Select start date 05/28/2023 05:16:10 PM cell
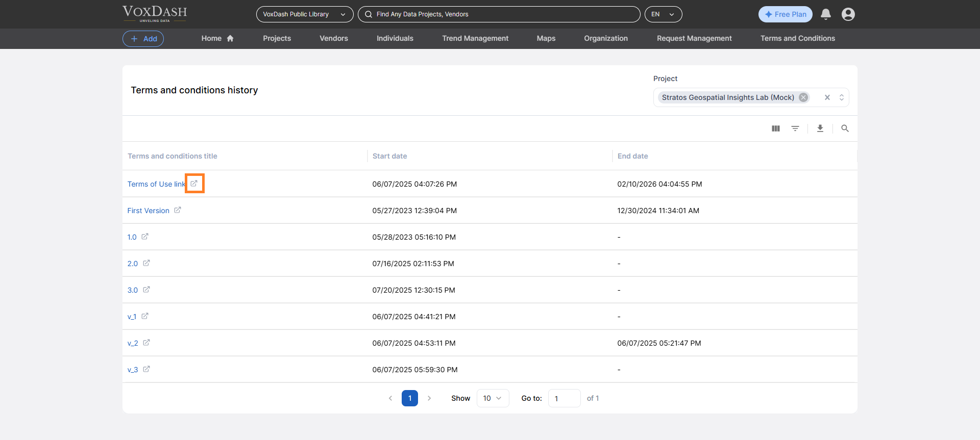 [414, 237]
